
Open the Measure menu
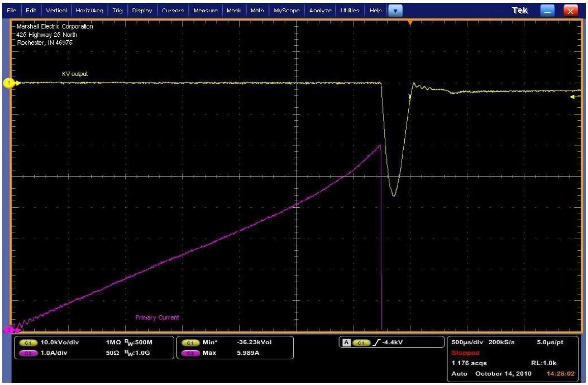[x=205, y=11]
